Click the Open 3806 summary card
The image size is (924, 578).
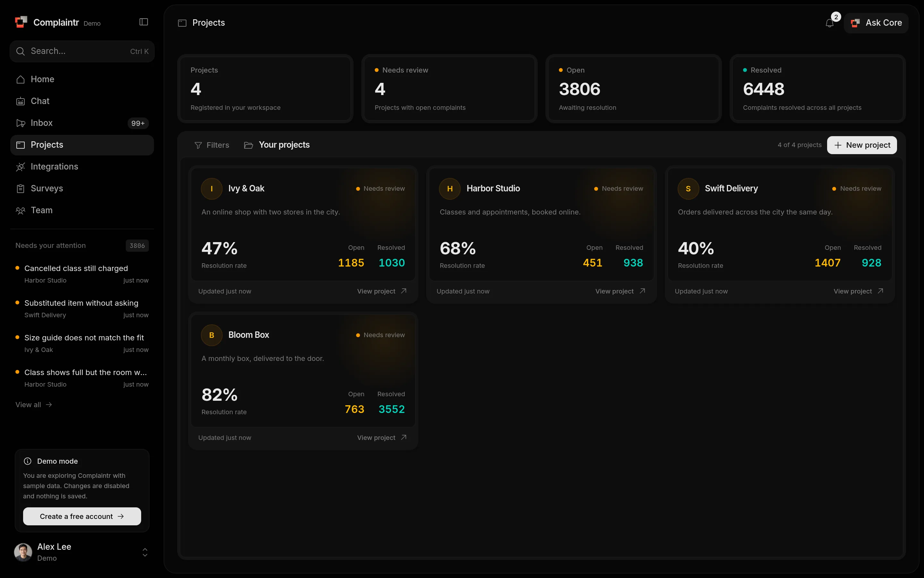click(x=633, y=89)
